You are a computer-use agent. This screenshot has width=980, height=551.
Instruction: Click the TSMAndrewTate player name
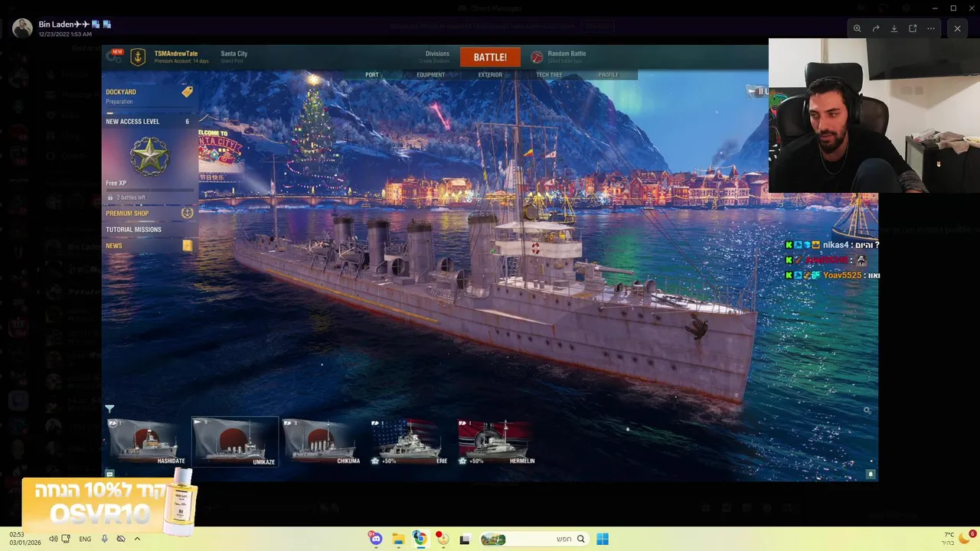pyautogui.click(x=176, y=54)
